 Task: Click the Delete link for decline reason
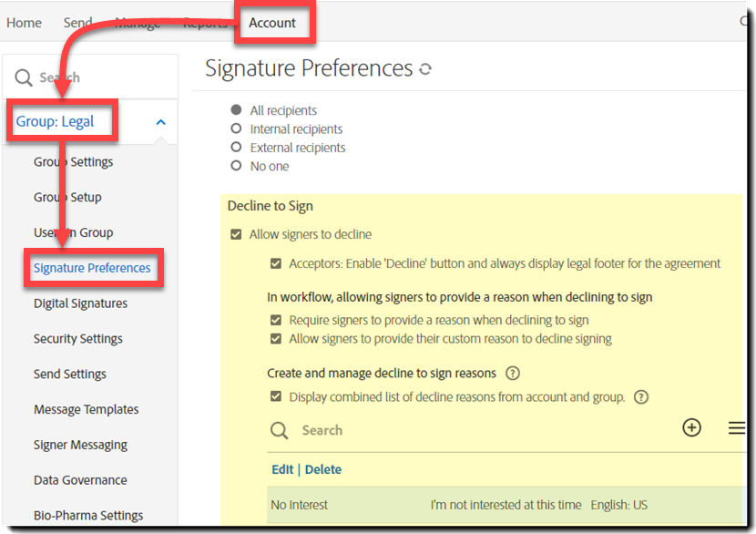coord(323,469)
